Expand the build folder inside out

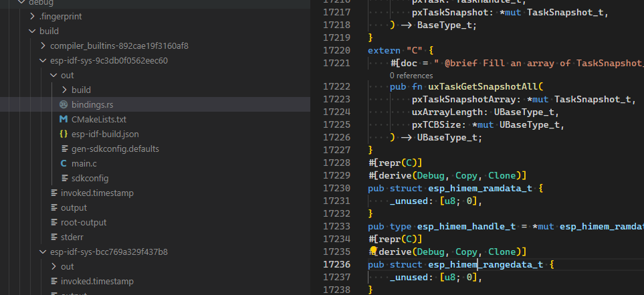(64, 90)
